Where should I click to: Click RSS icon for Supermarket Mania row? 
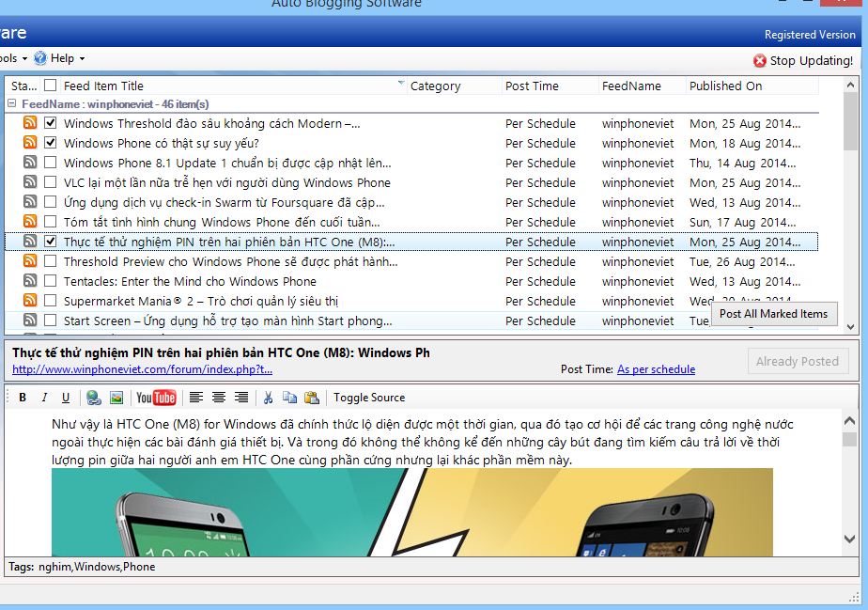pyautogui.click(x=30, y=300)
